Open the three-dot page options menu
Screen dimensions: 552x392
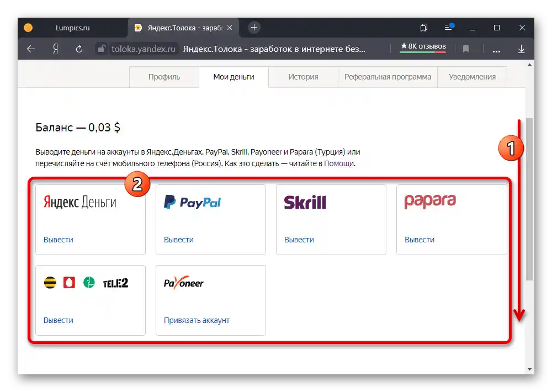pos(496,50)
